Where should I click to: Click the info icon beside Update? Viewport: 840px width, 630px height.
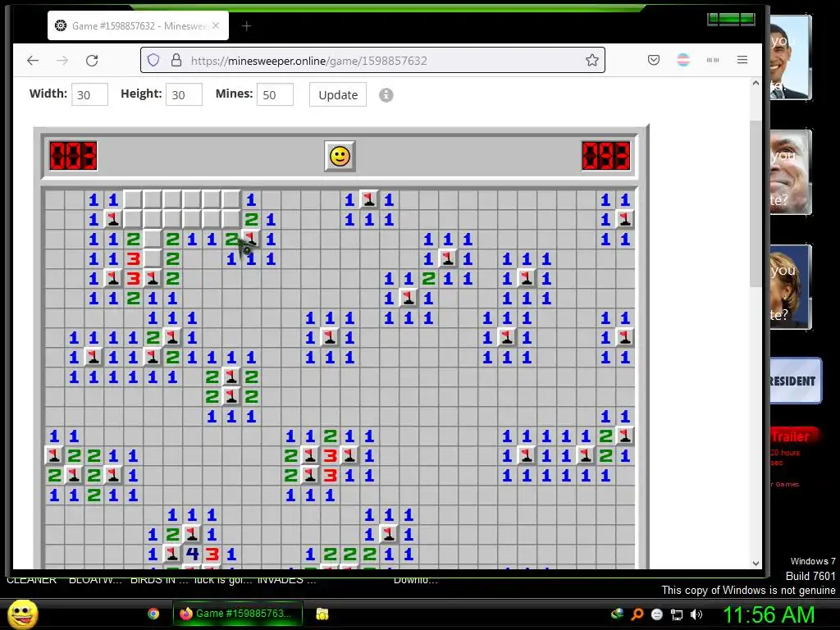(x=386, y=95)
